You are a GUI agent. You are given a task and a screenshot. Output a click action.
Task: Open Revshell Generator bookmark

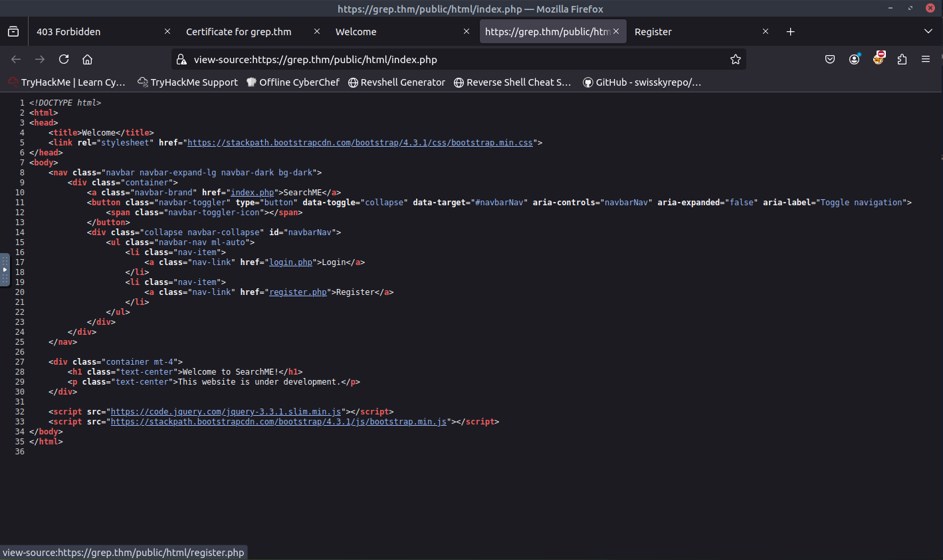tap(397, 82)
